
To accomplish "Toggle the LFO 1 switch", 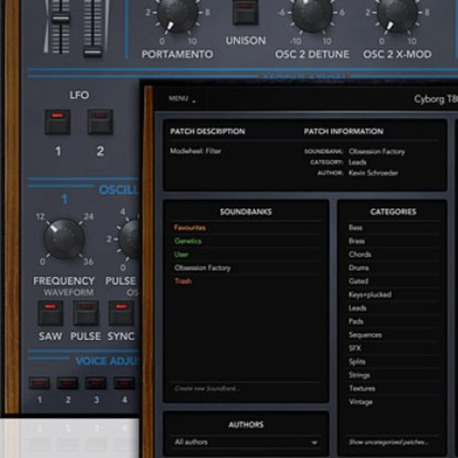I will coord(58,122).
